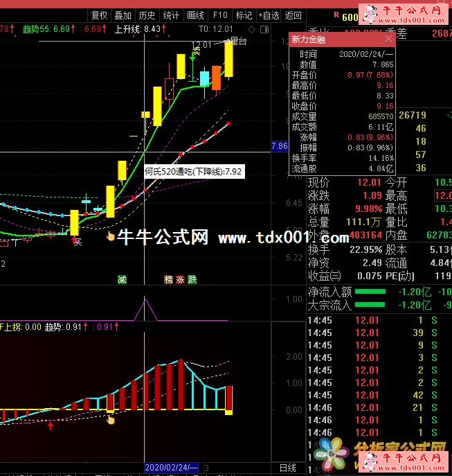Click the 榜 marker icon
This screenshot has height=476, width=452.
[168, 279]
